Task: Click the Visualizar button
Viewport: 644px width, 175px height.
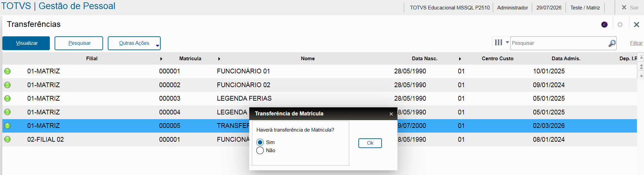Action: [26, 43]
